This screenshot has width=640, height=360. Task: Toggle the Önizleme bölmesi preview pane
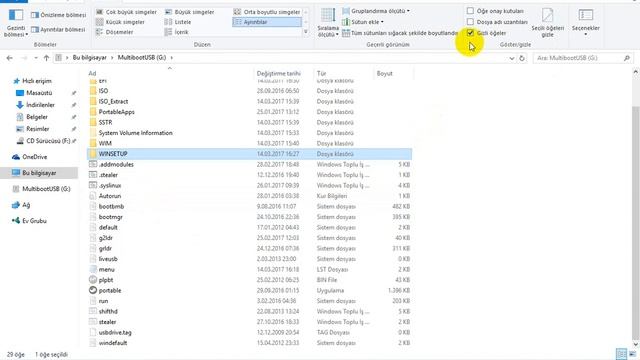[59, 15]
